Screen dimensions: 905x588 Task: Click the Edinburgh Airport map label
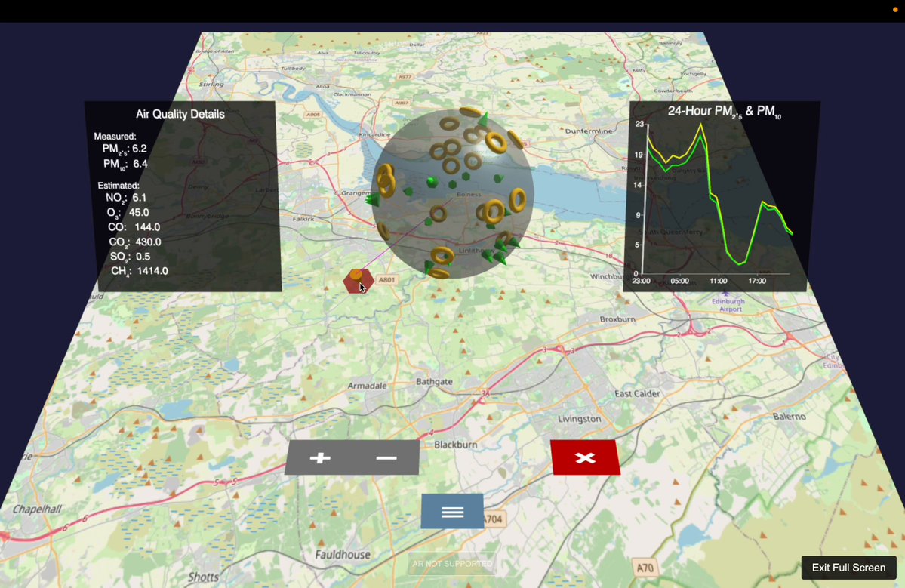(728, 305)
